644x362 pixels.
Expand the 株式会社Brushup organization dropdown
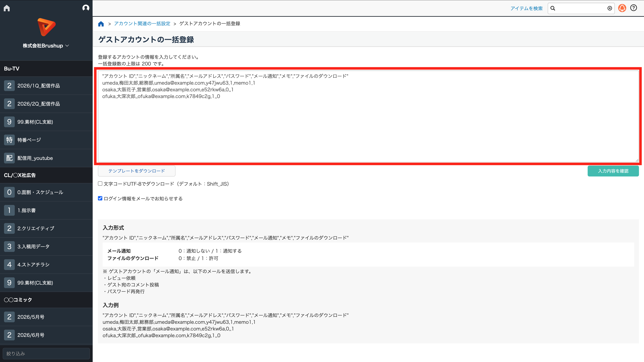(x=46, y=46)
